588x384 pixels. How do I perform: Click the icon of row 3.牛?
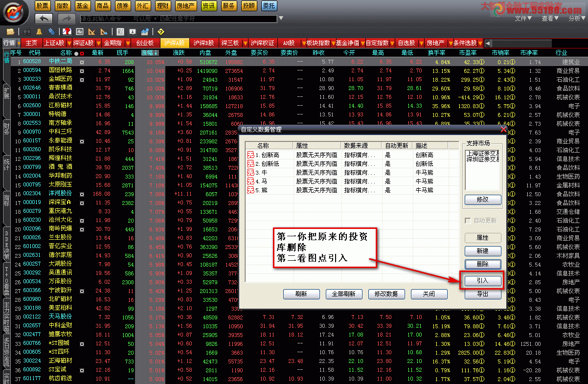tap(250, 173)
